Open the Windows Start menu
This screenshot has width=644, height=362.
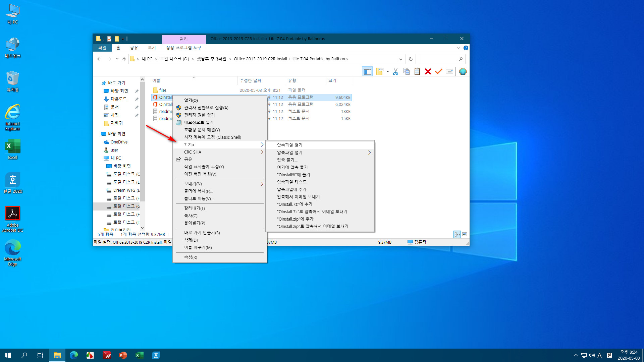8,355
